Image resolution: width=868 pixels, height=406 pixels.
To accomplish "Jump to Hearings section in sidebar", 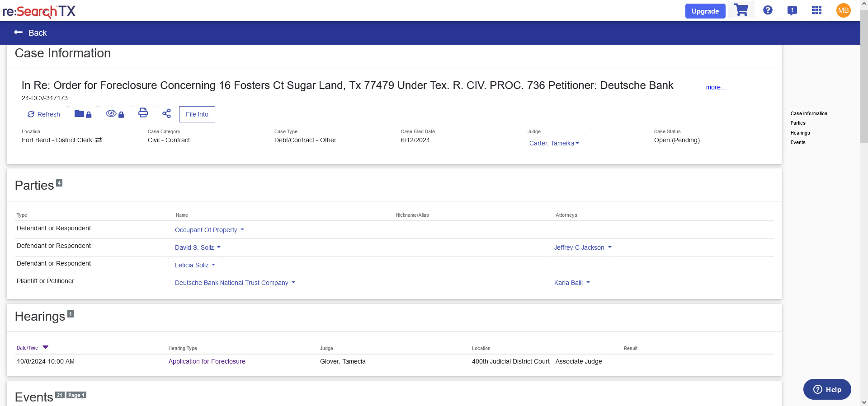I will (x=800, y=133).
